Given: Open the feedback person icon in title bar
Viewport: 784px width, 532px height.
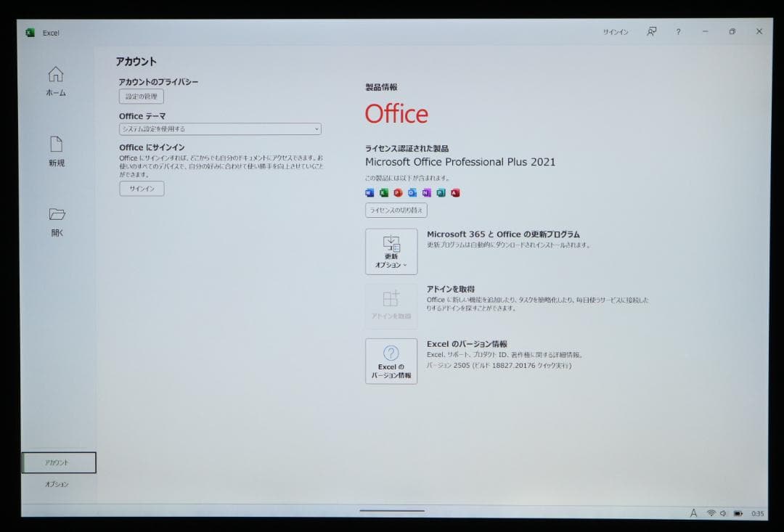Looking at the screenshot, I should (x=651, y=31).
